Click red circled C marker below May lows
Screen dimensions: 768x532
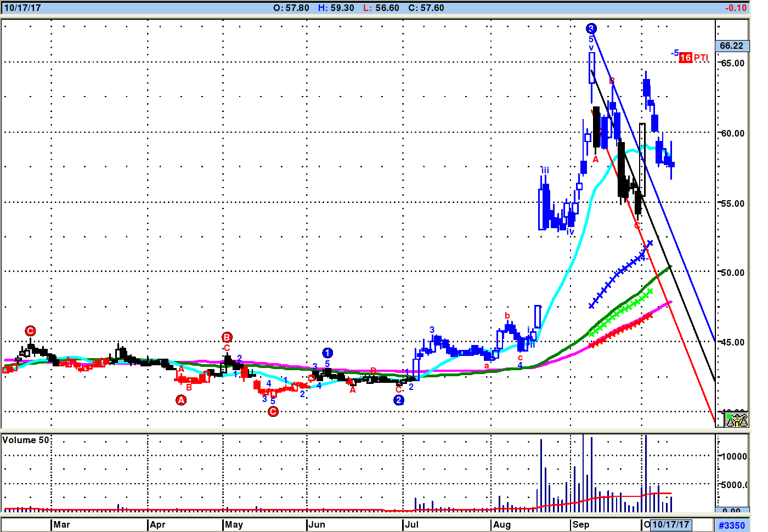(273, 411)
